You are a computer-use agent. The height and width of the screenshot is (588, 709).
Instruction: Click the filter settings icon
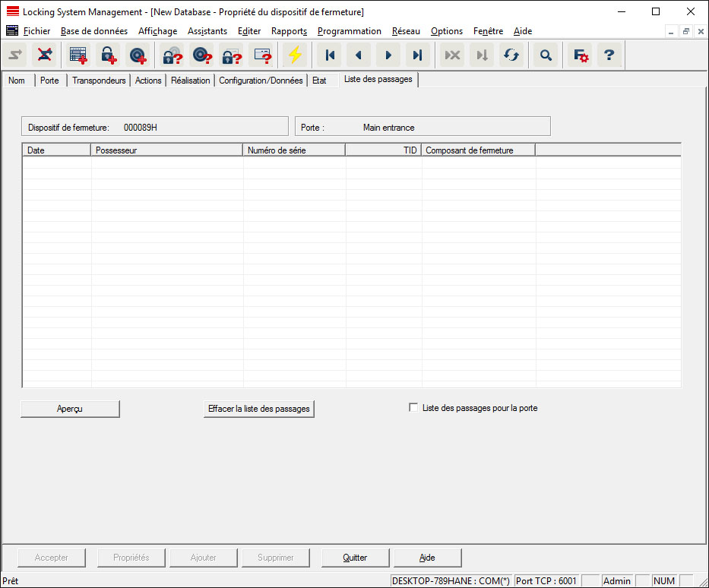point(581,55)
